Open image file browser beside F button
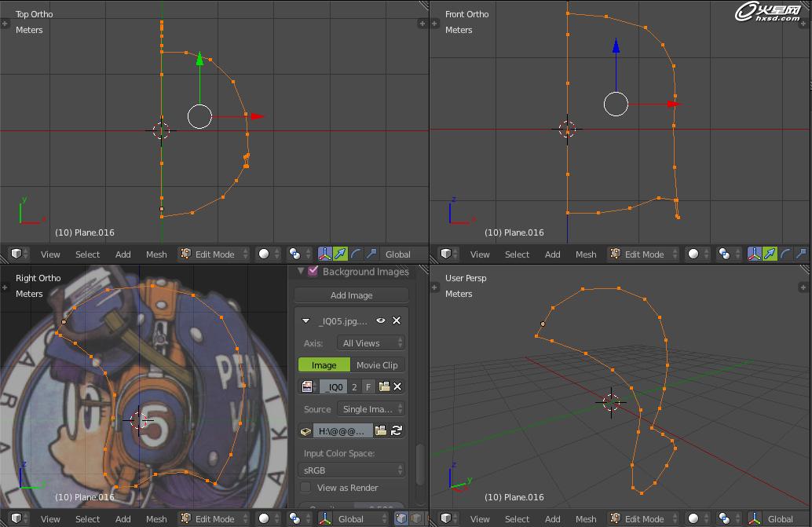The width and height of the screenshot is (812, 527). (384, 386)
